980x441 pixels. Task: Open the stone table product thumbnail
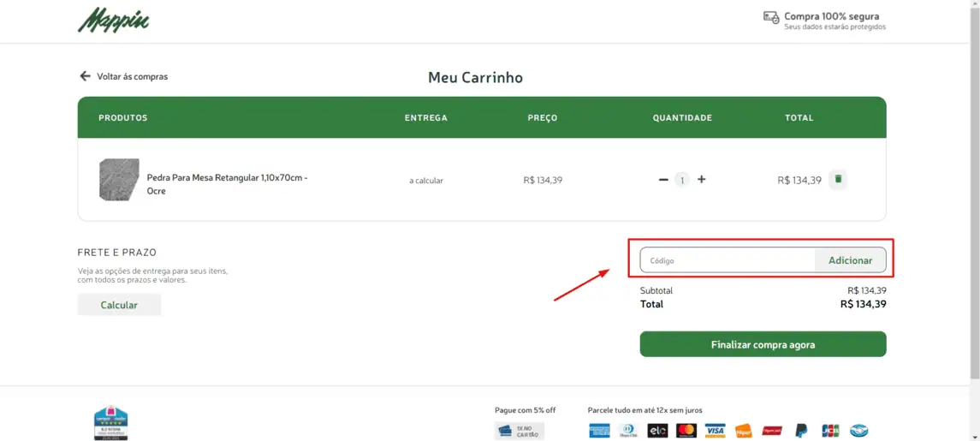click(x=119, y=180)
